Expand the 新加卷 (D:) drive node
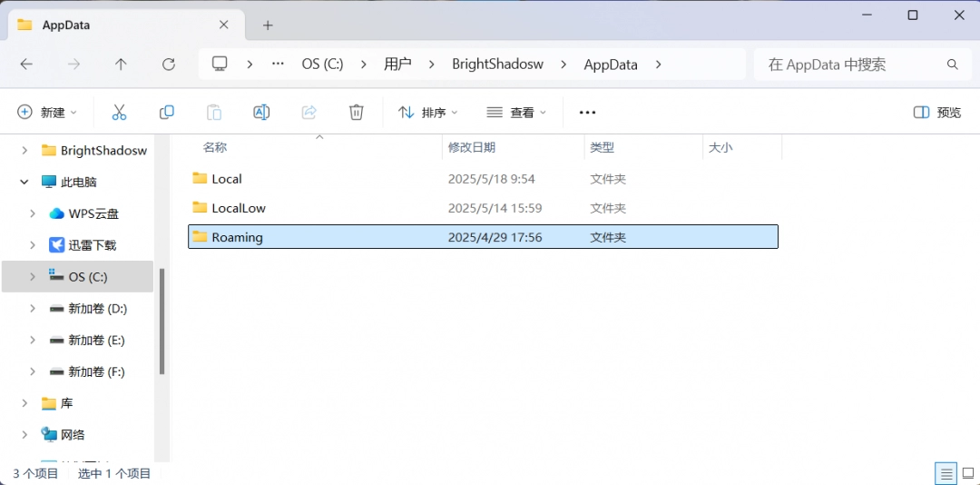The width and height of the screenshot is (980, 485). click(33, 309)
